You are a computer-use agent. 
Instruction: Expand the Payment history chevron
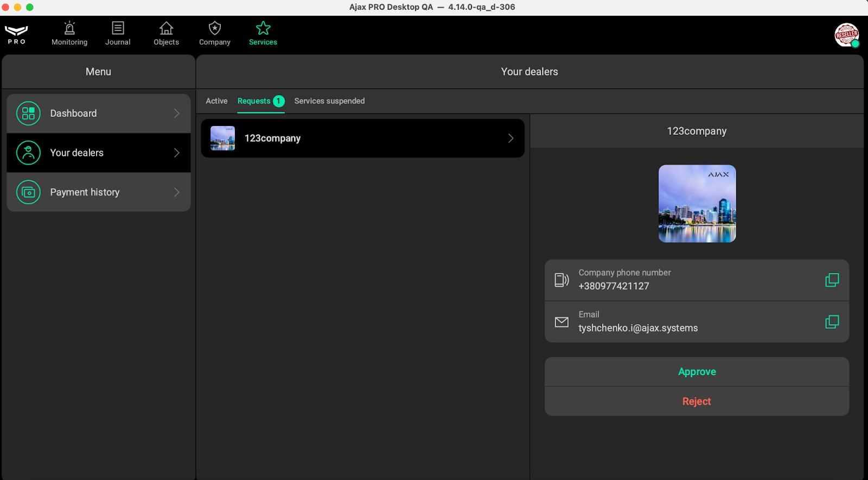pyautogui.click(x=176, y=192)
